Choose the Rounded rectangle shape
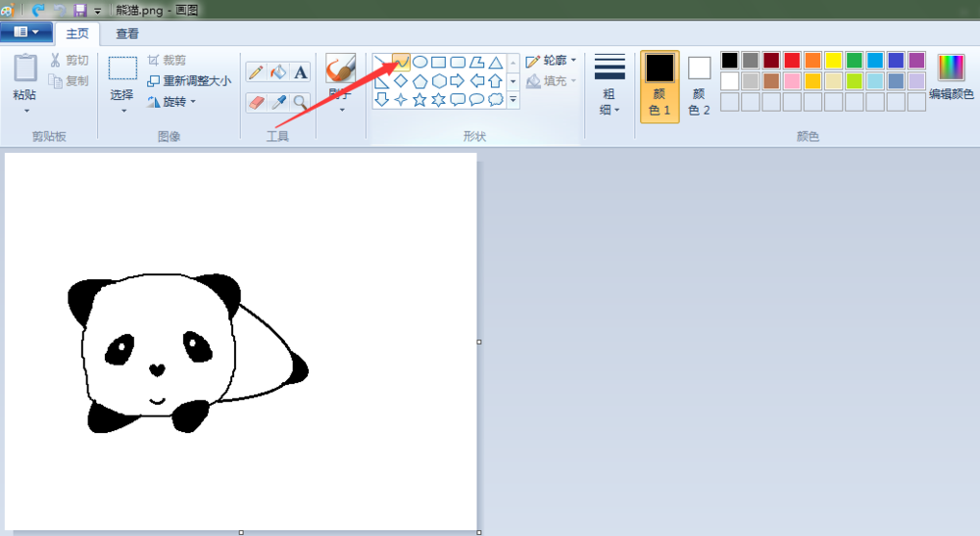This screenshot has width=980, height=536. tap(458, 62)
